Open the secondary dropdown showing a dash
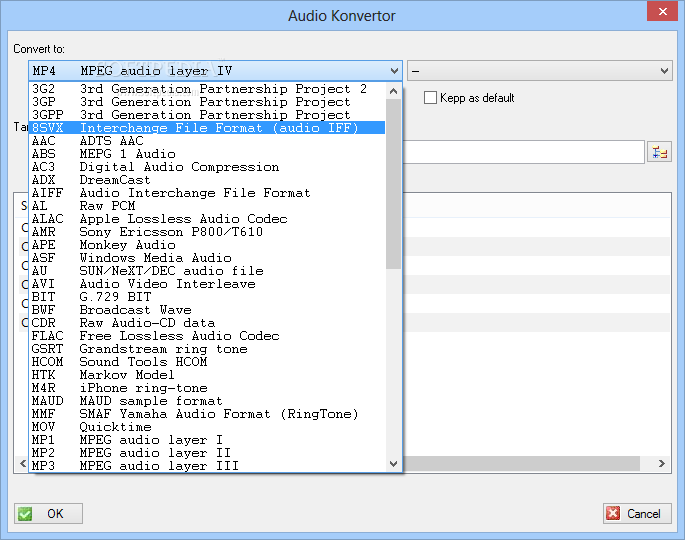Screen dimensions: 685x540 [540, 71]
